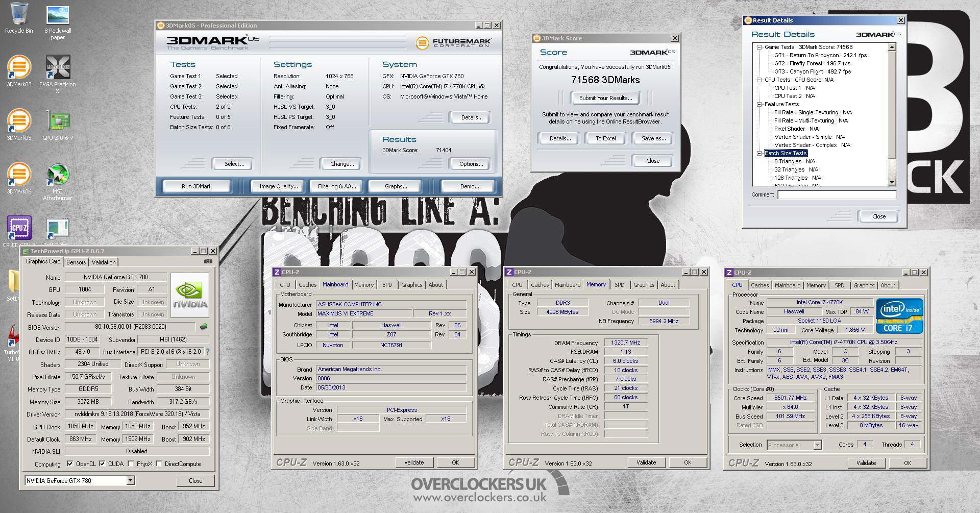Viewport: 980px width, 513px height.
Task: Collapse the Batch Size Tests tree node
Action: click(759, 153)
